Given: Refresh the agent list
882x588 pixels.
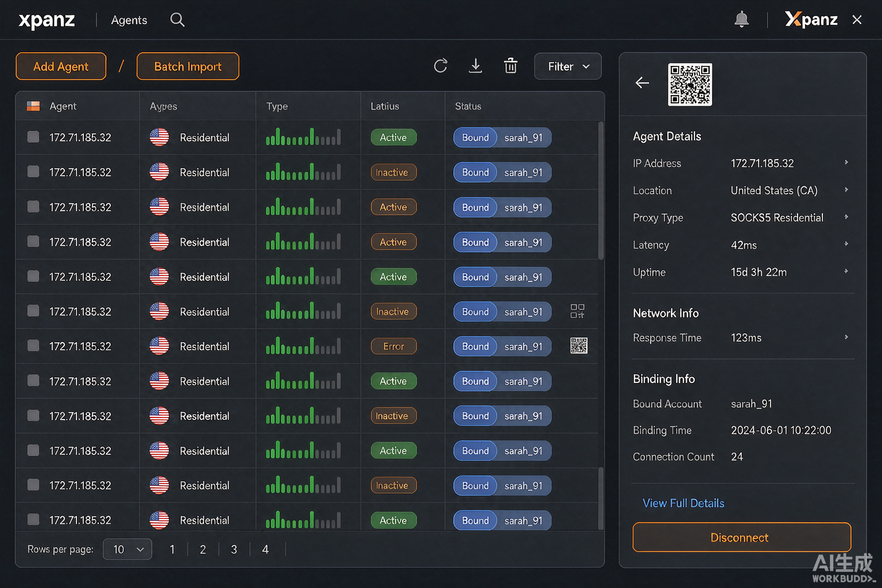Looking at the screenshot, I should click(440, 66).
